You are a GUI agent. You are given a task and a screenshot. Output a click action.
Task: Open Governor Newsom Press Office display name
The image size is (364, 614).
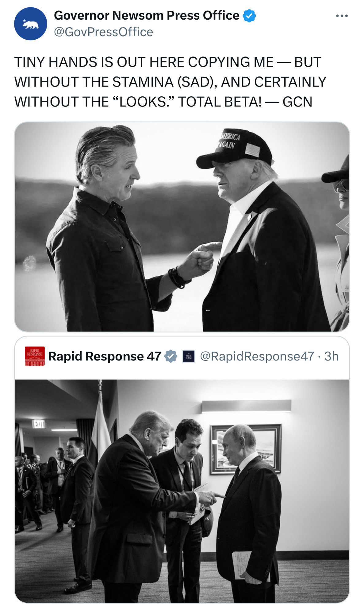tap(146, 15)
